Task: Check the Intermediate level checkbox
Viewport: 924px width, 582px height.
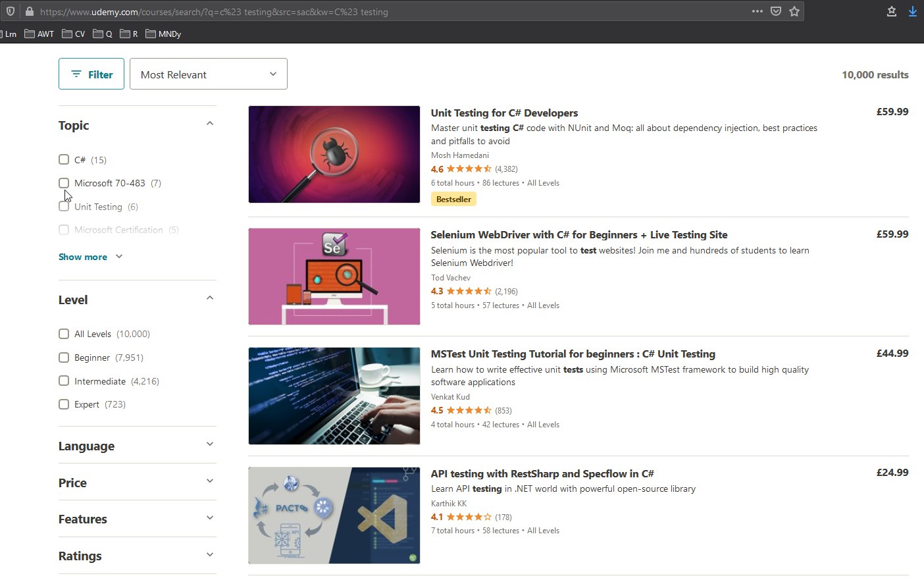Action: (64, 381)
